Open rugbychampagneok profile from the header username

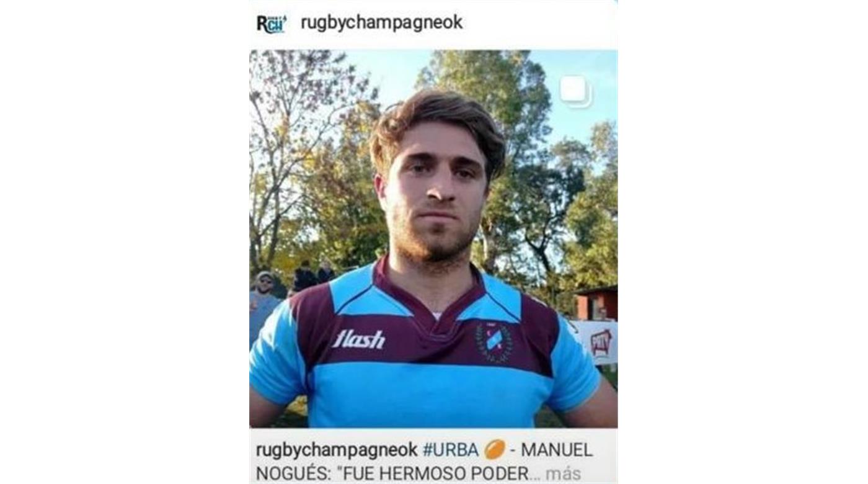click(382, 23)
